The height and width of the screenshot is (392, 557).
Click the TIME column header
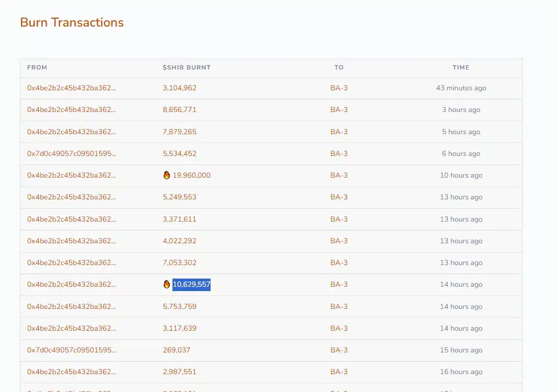(461, 68)
